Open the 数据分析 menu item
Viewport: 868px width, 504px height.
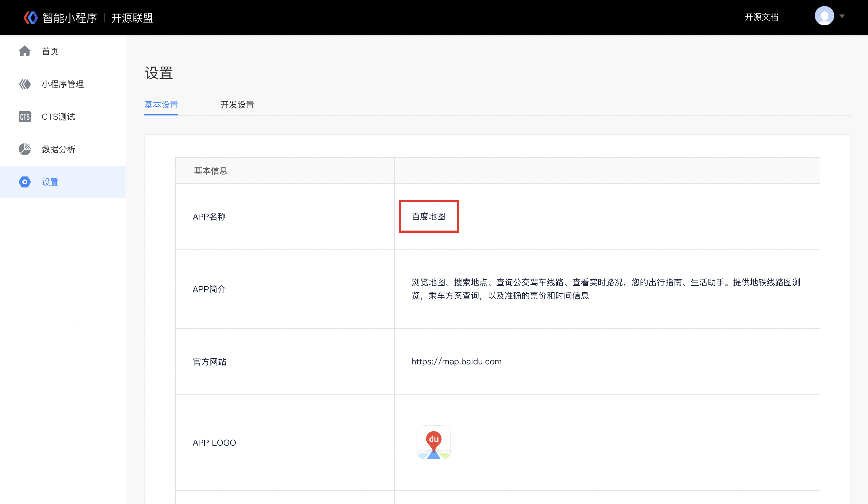coord(63,149)
